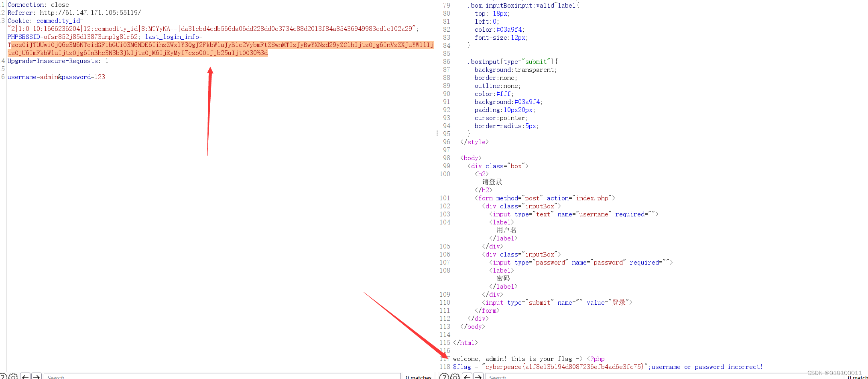Click the password input tag line
The image size is (868, 379).
[x=581, y=263]
